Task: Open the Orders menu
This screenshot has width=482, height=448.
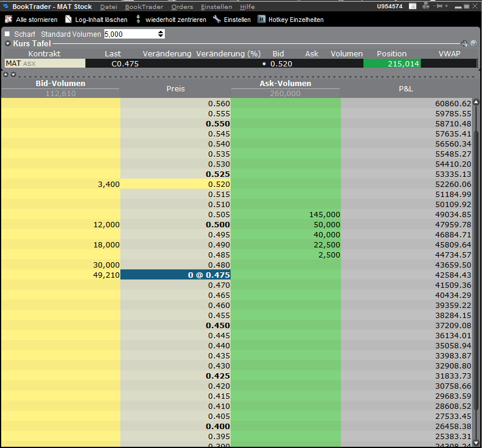Action: point(182,7)
